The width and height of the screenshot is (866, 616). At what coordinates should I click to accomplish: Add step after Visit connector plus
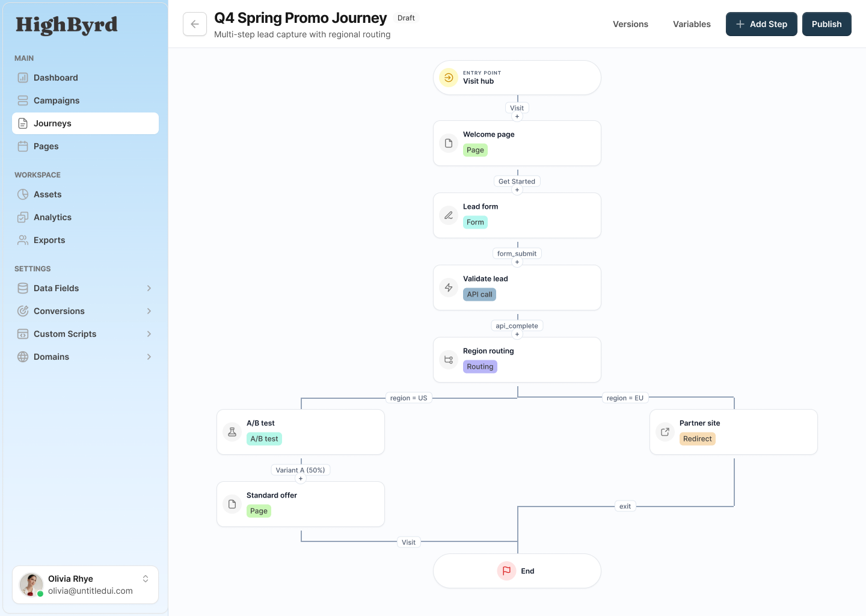click(517, 117)
